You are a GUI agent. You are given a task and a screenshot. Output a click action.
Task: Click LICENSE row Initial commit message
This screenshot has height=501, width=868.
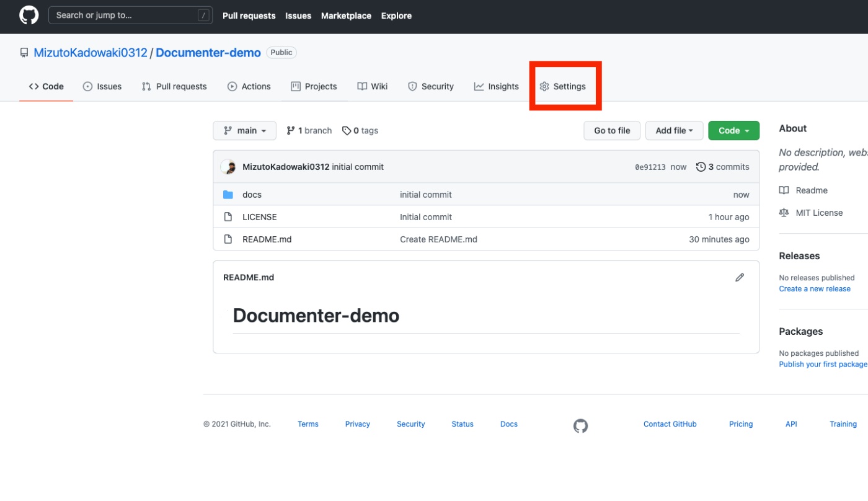(x=426, y=217)
